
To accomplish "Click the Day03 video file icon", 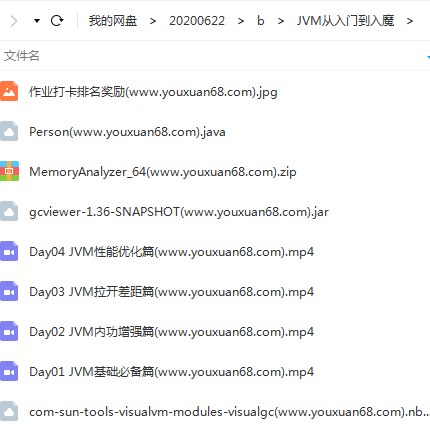I will (x=9, y=291).
